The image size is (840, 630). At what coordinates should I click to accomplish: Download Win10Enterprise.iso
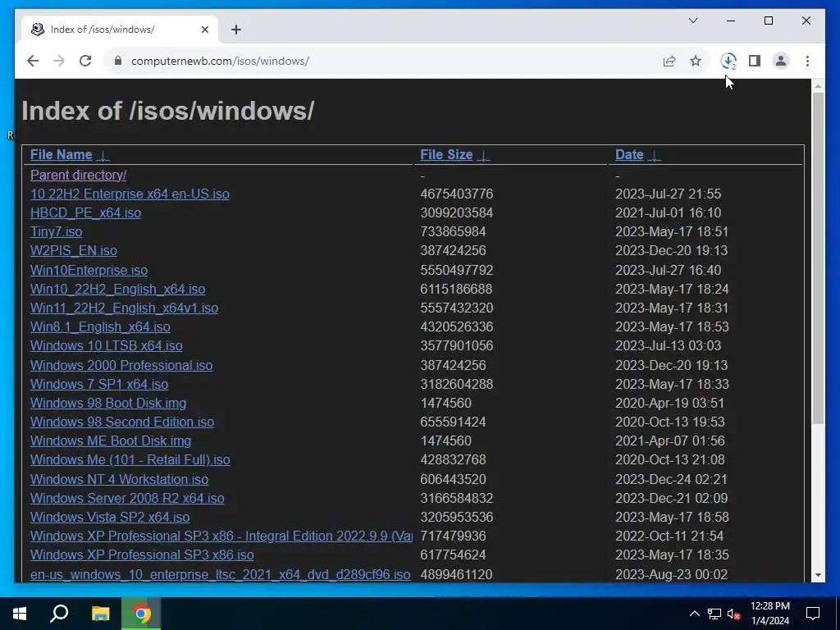89,270
